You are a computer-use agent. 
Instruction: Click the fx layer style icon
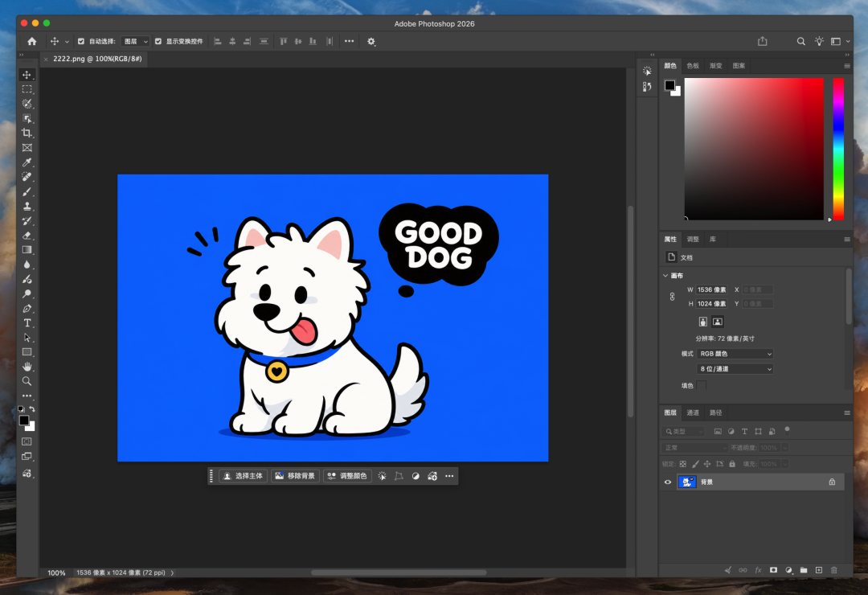pos(759,570)
